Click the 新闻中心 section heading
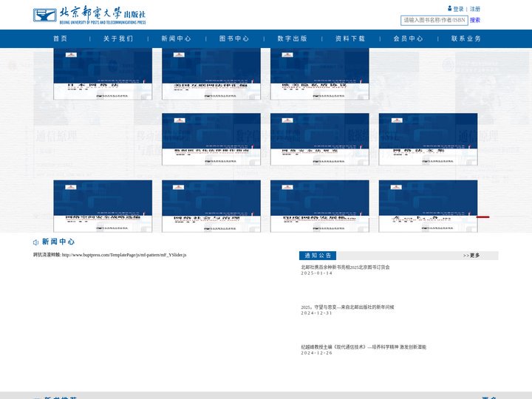This screenshot has height=399, width=532. tap(58, 242)
